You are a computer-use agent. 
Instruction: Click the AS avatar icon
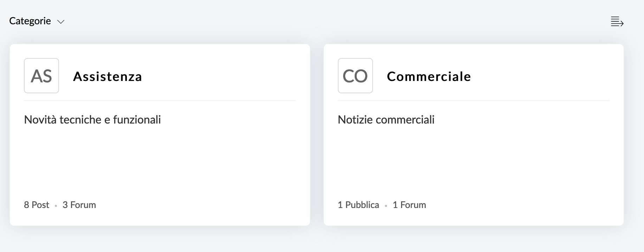[x=41, y=76]
